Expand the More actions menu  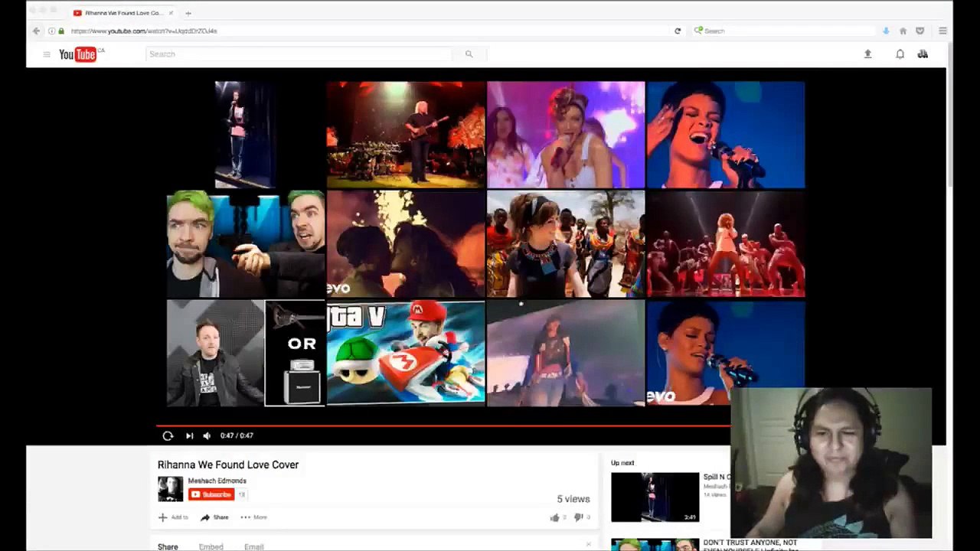[x=253, y=518]
